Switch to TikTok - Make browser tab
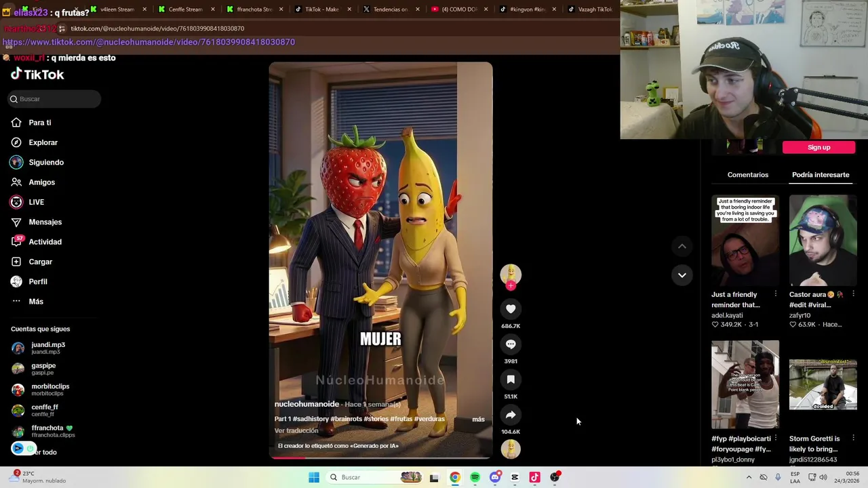Viewport: 868px width, 488px height. pos(322,9)
